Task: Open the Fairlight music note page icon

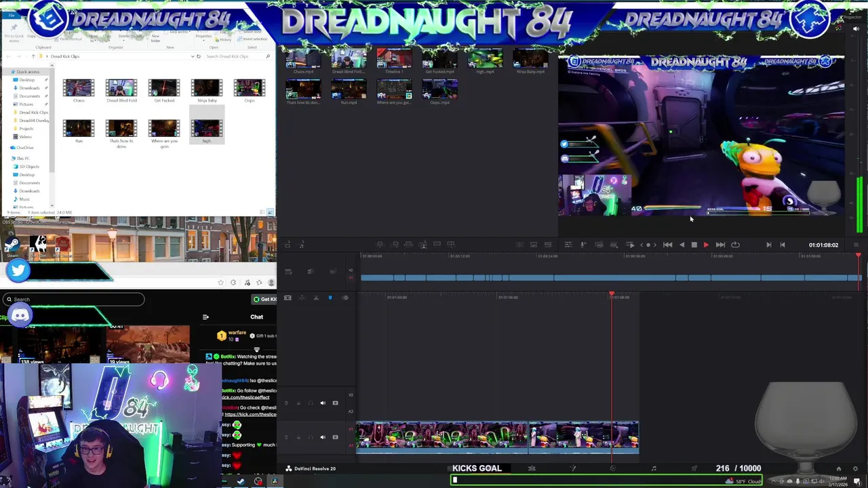Action: (654, 468)
